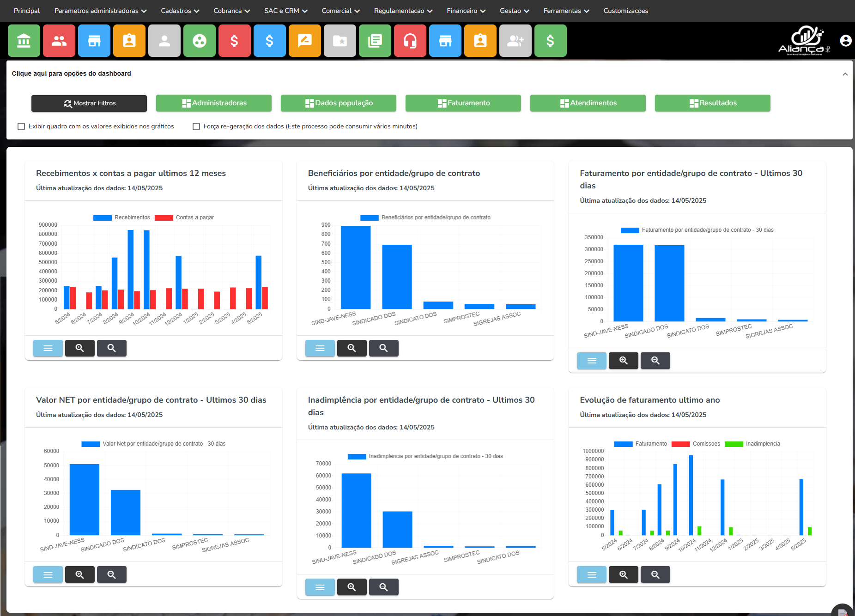The image size is (855, 616).
Task: Click the starred folder icon in the toolbar
Action: 340,41
